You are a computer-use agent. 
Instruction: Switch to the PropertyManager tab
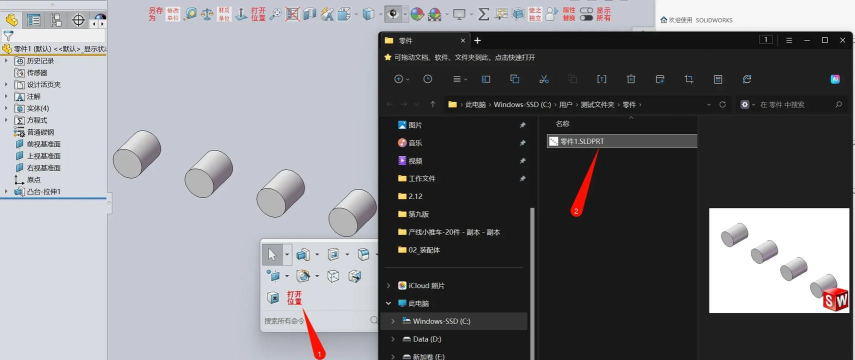click(x=34, y=21)
